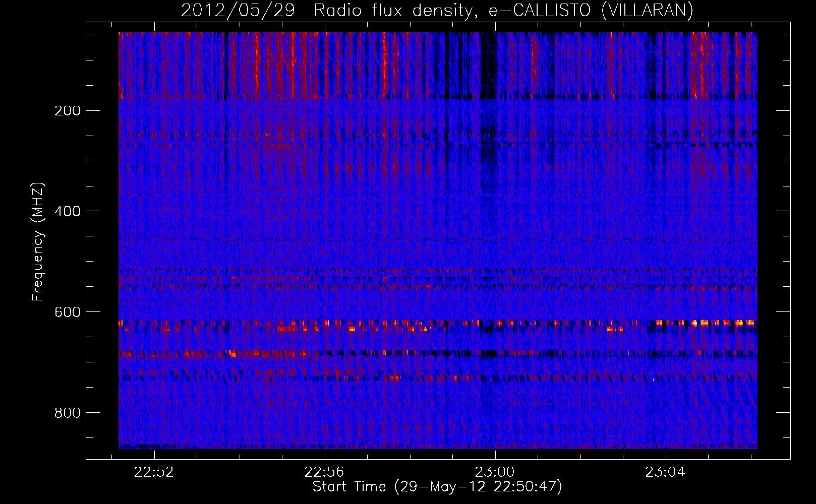Image resolution: width=816 pixels, height=504 pixels.
Task: Click the "Frequency (MHZ)" y-axis label
Action: click(x=38, y=241)
